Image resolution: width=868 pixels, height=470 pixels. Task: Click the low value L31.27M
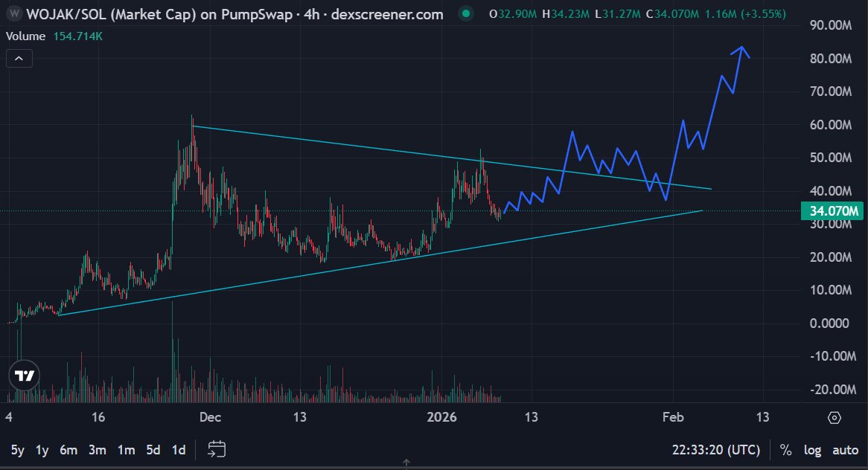[x=617, y=14]
